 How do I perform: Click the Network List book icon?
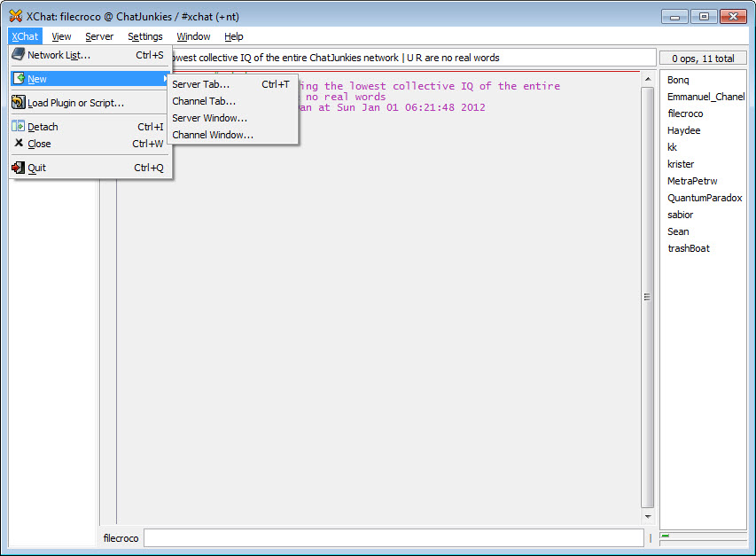coord(19,54)
